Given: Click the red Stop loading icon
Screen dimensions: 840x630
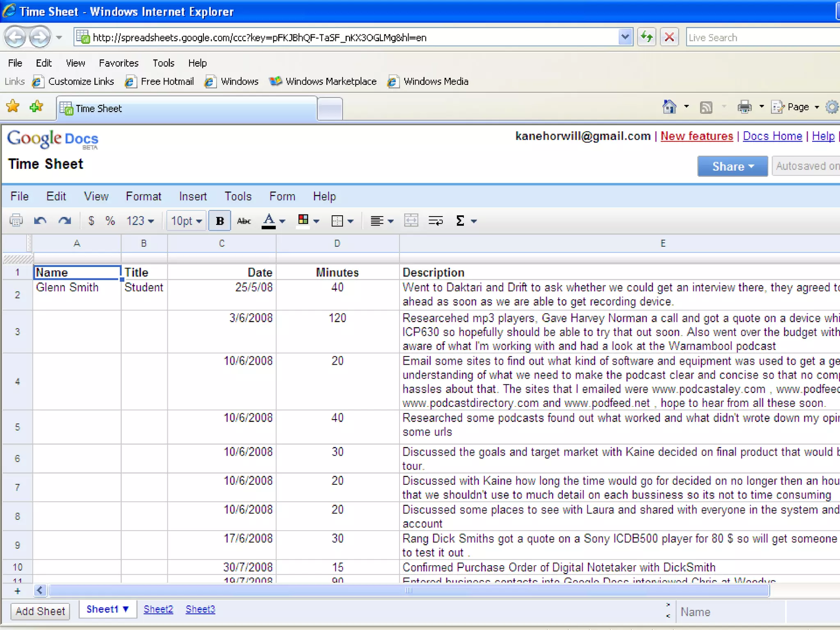Looking at the screenshot, I should tap(669, 37).
